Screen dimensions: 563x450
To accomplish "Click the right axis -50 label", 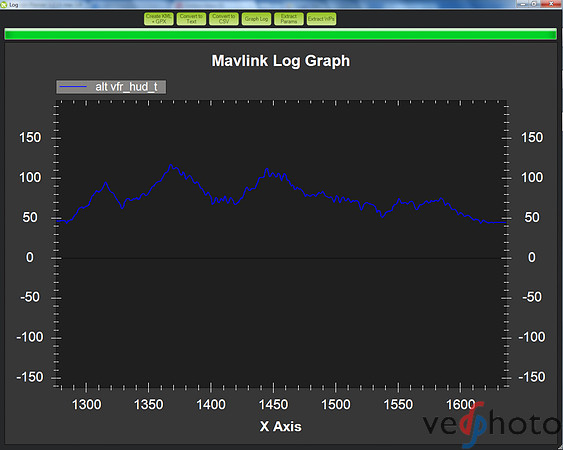I will [x=532, y=297].
